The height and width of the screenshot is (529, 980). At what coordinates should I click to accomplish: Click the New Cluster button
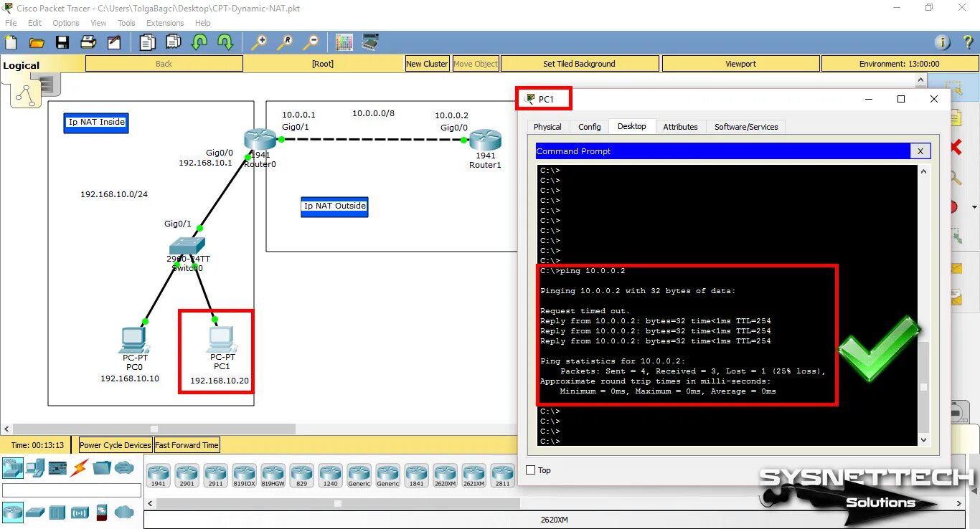[427, 64]
